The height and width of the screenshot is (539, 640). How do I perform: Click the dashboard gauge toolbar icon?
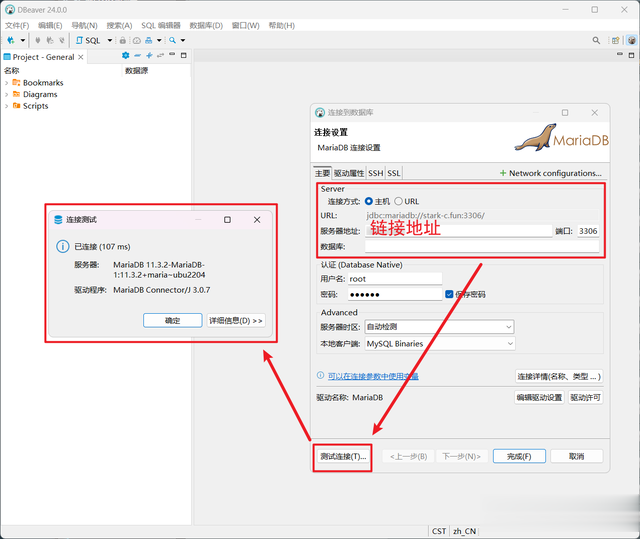pyautogui.click(x=137, y=40)
